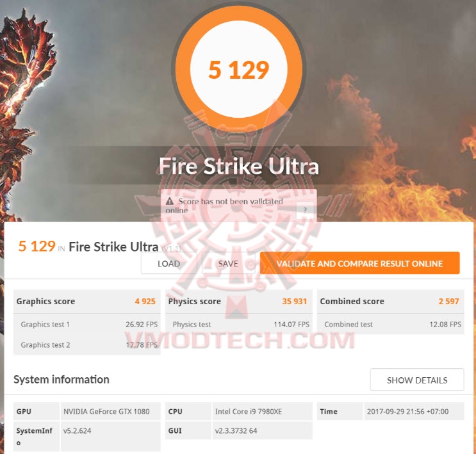
Task: Click the Graphics test 1 result row
Action: [87, 324]
